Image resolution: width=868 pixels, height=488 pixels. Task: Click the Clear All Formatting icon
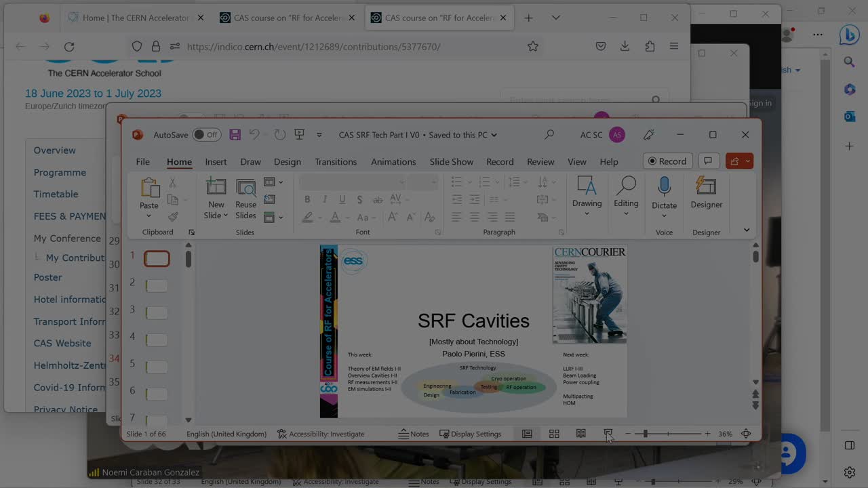click(x=429, y=218)
